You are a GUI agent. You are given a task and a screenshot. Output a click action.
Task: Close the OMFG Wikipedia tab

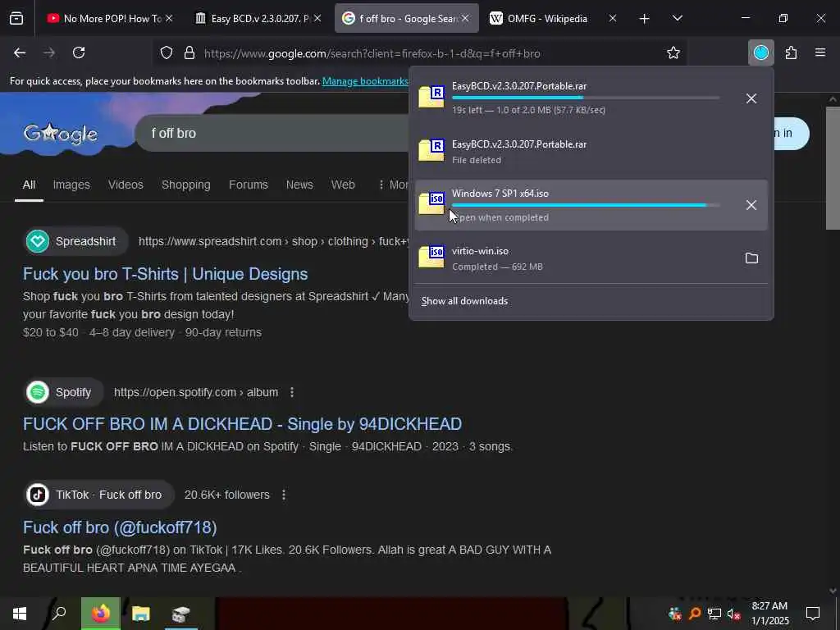pos(613,19)
